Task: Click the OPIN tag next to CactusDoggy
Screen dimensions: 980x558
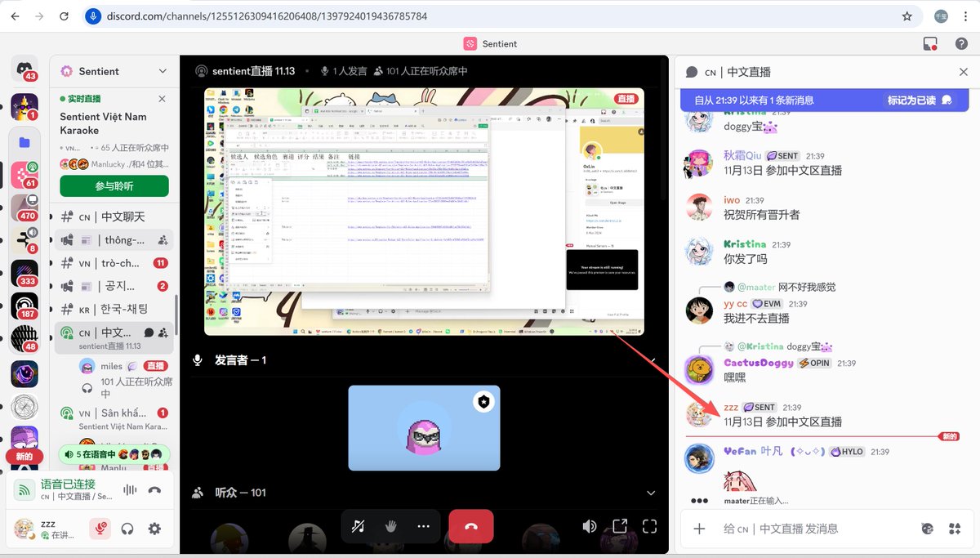Action: tap(814, 363)
